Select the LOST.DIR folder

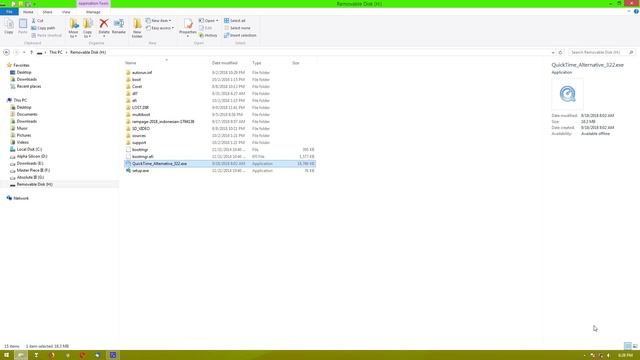pos(140,108)
